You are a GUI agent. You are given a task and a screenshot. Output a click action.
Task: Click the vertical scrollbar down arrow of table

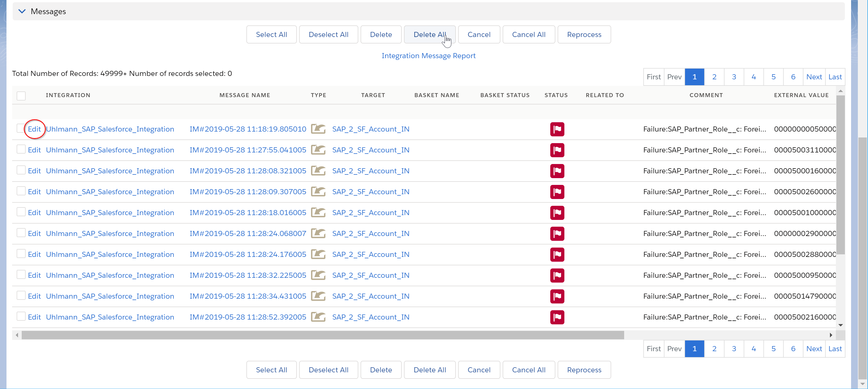[840, 325]
